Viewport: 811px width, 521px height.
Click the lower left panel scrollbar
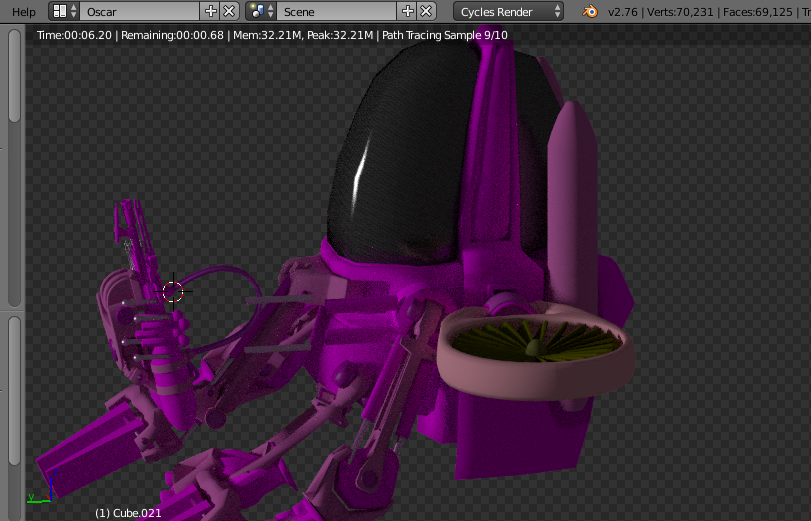[14, 390]
